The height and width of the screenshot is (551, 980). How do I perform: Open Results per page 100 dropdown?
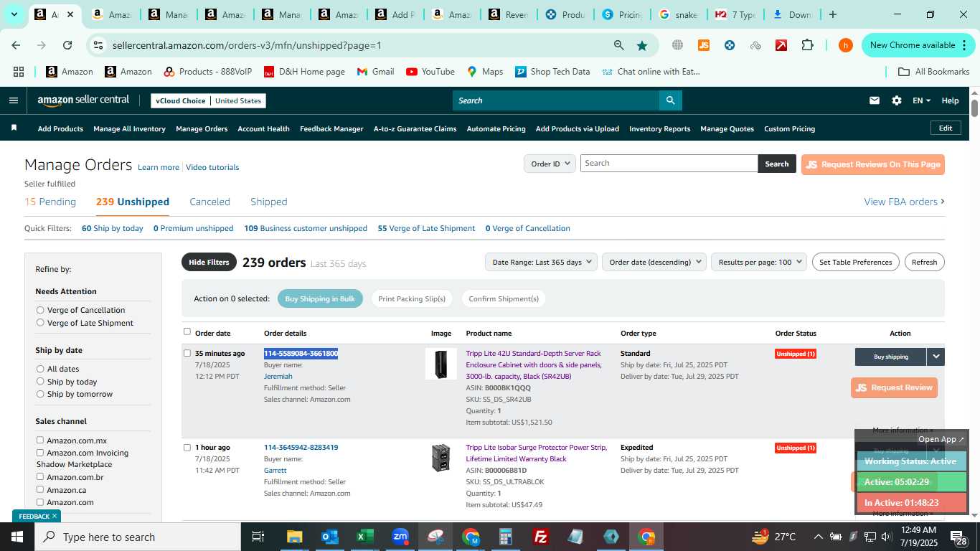coord(759,262)
